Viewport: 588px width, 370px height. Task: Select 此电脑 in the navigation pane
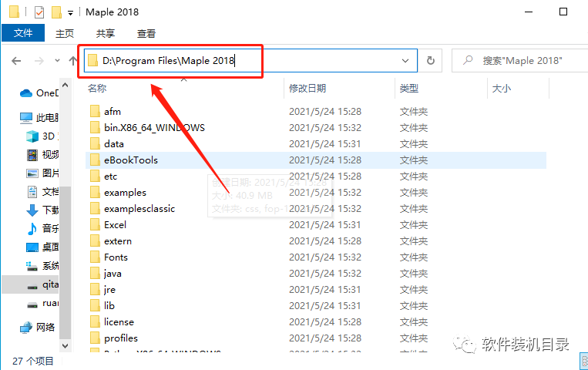(x=39, y=117)
